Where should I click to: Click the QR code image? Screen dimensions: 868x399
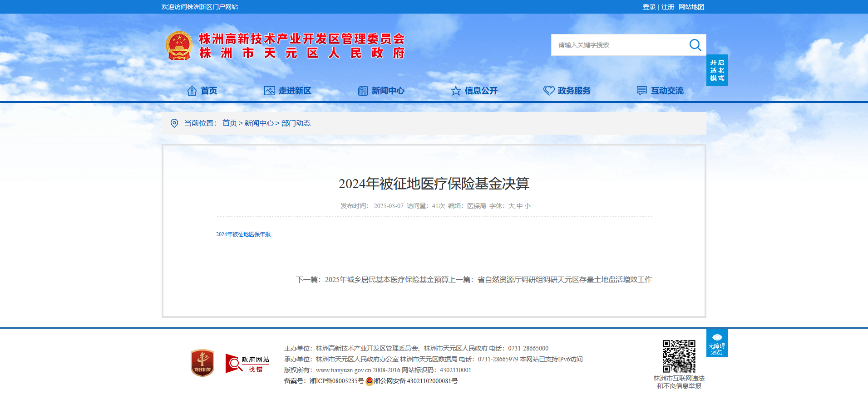tap(679, 356)
